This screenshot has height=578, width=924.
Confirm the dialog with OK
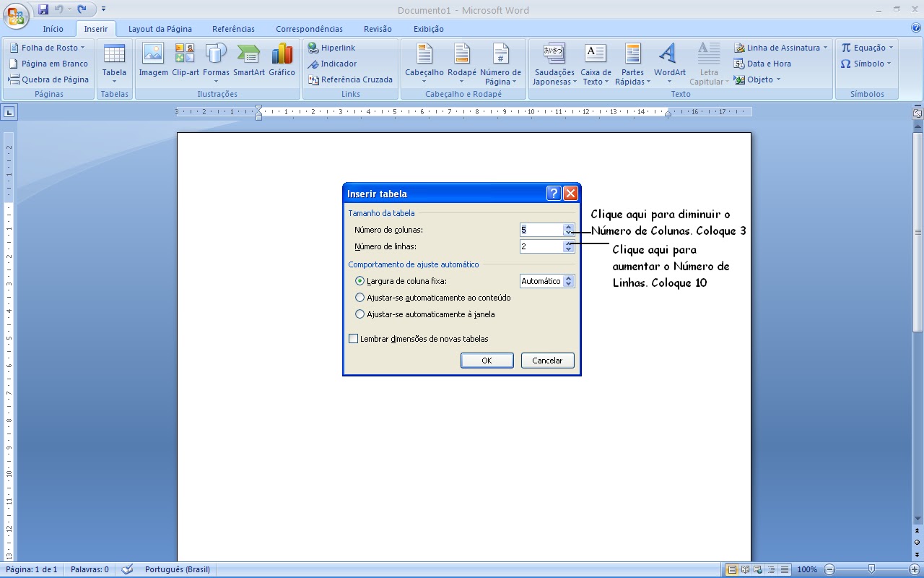click(487, 361)
